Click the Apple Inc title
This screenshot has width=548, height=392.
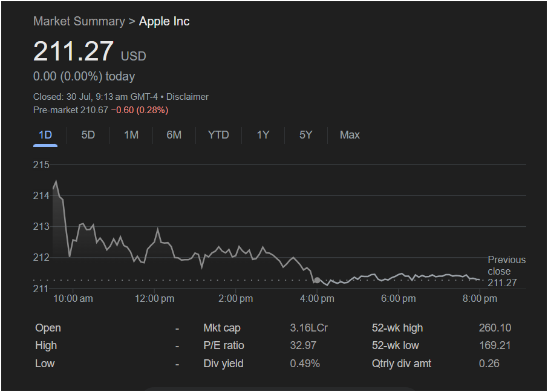(x=165, y=21)
